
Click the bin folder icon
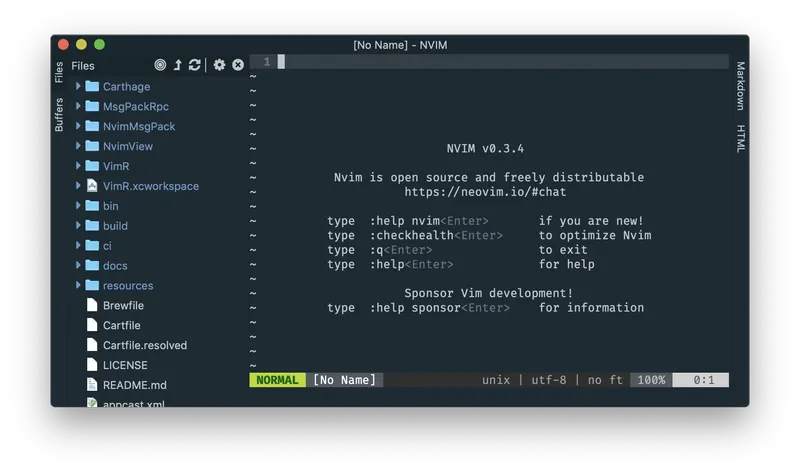click(92, 206)
